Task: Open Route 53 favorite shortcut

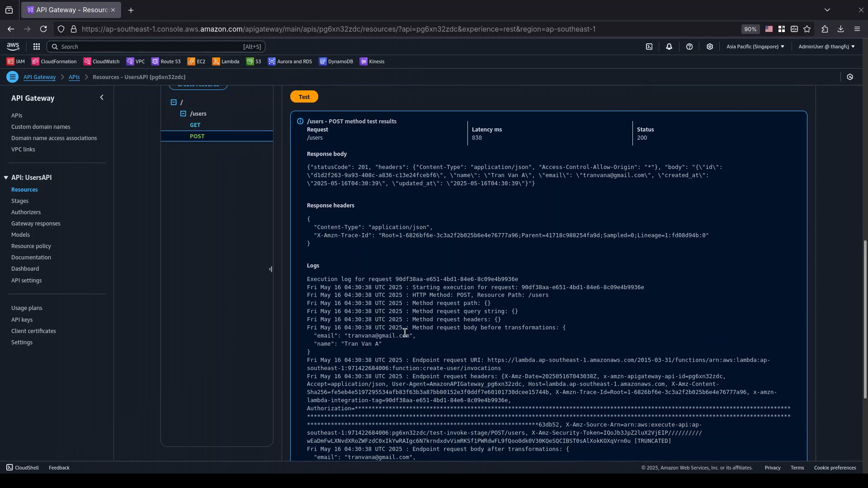Action: (x=166, y=61)
